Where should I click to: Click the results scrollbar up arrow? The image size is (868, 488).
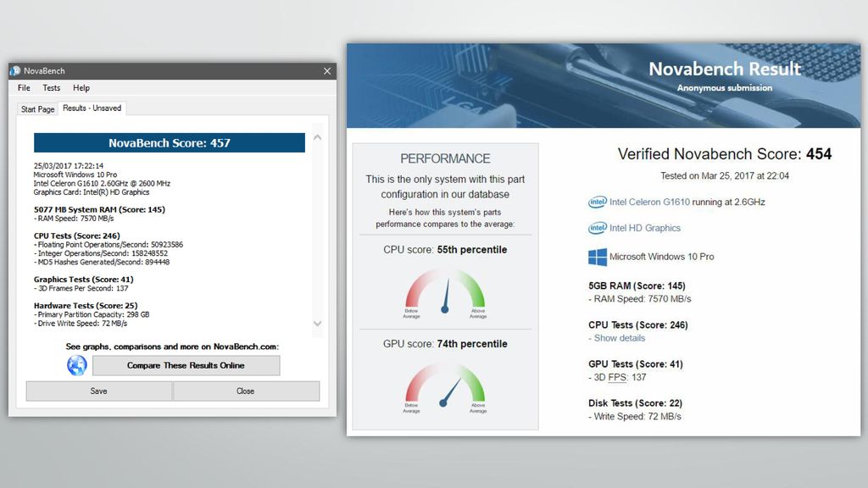pos(317,137)
